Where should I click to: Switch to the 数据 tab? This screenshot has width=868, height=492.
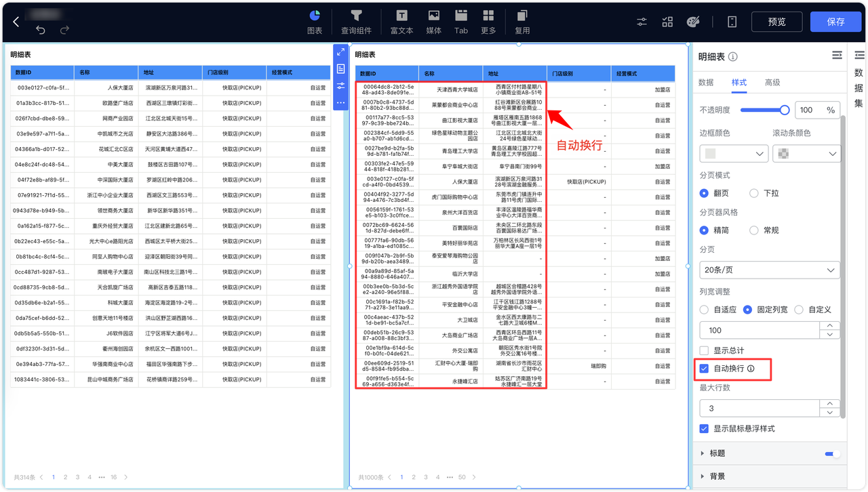706,82
